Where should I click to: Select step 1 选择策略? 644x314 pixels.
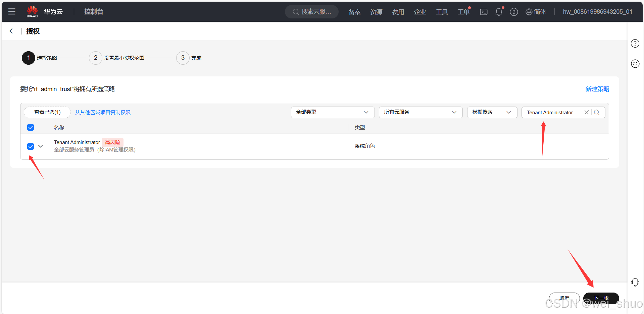40,58
